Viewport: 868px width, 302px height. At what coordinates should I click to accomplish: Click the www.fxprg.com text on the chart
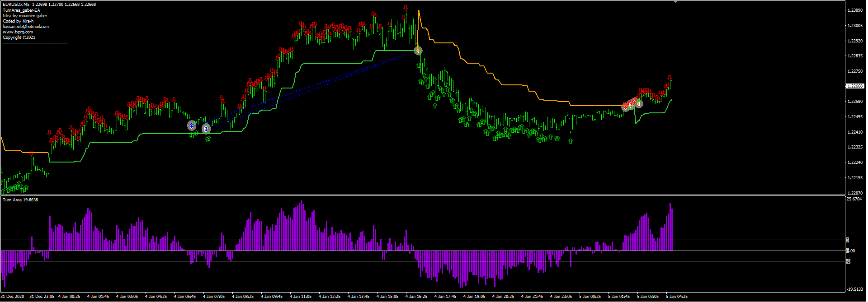18,32
